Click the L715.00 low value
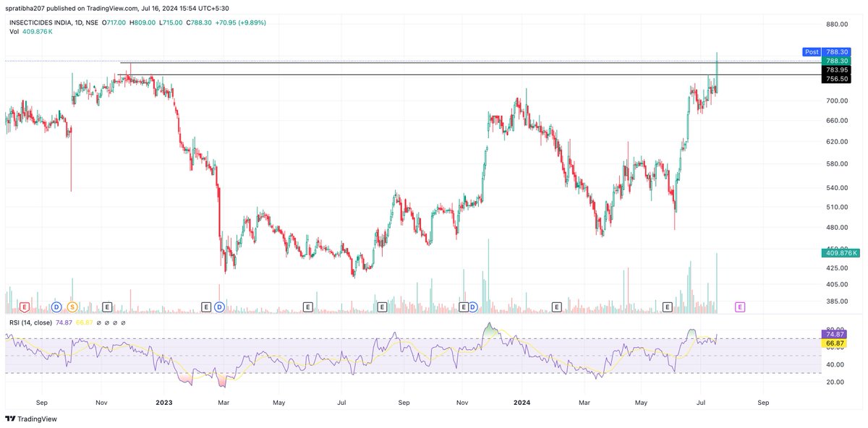 [x=171, y=22]
